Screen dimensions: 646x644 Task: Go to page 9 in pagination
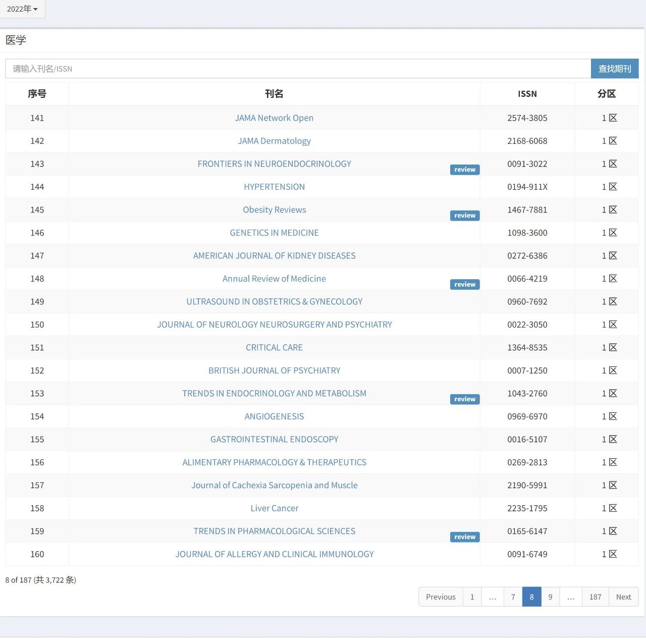(x=551, y=597)
